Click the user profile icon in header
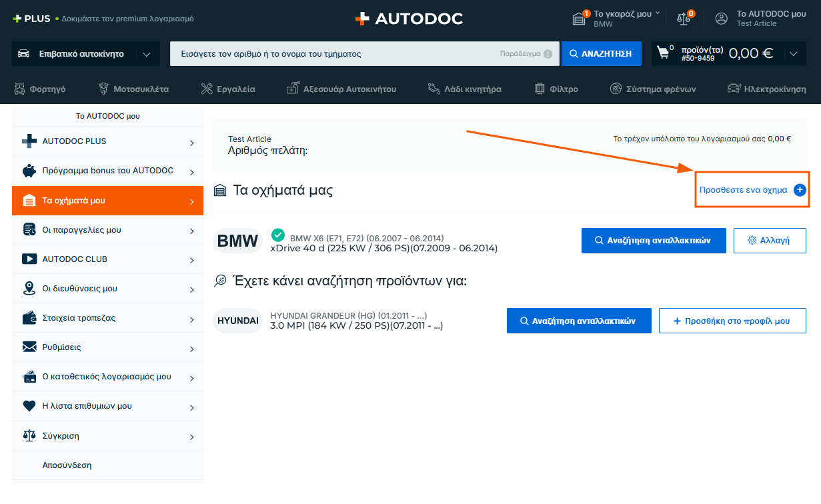821x504 pixels. pyautogui.click(x=722, y=19)
